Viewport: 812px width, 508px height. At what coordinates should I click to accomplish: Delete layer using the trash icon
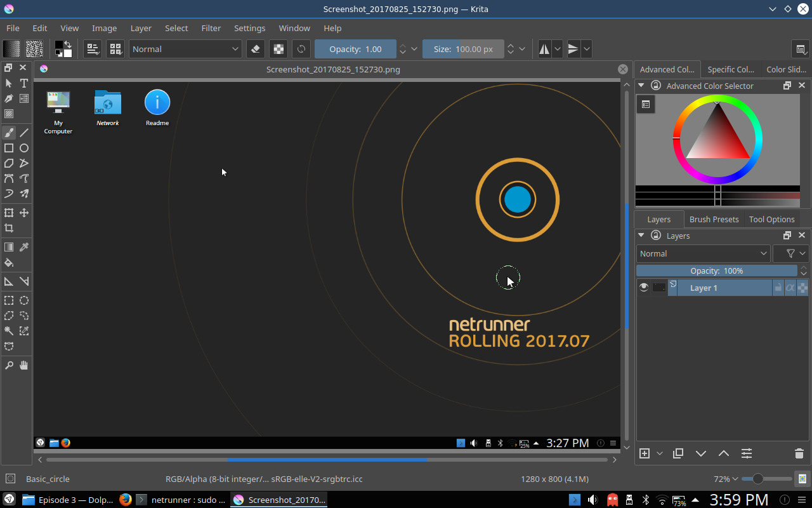pos(799,453)
